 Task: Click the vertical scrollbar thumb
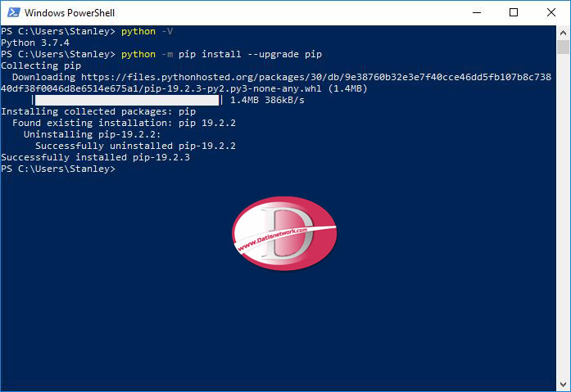pyautogui.click(x=563, y=47)
